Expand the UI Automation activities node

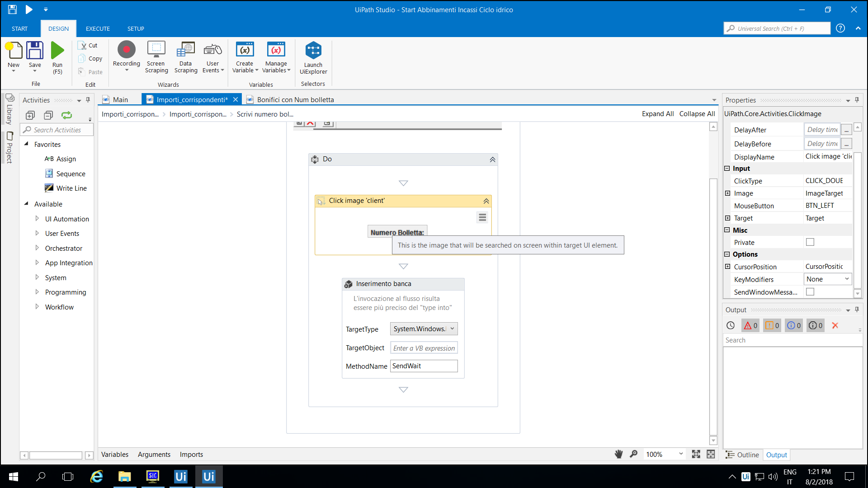click(x=37, y=219)
